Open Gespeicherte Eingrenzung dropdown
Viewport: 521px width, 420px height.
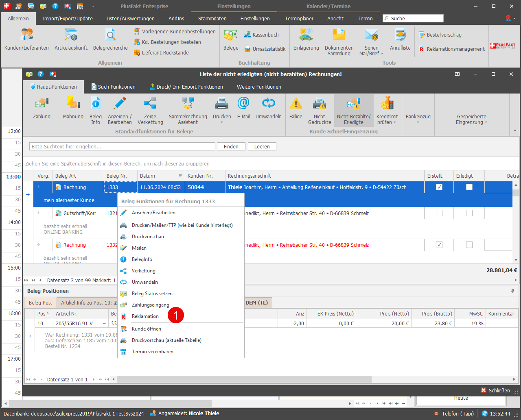[471, 119]
